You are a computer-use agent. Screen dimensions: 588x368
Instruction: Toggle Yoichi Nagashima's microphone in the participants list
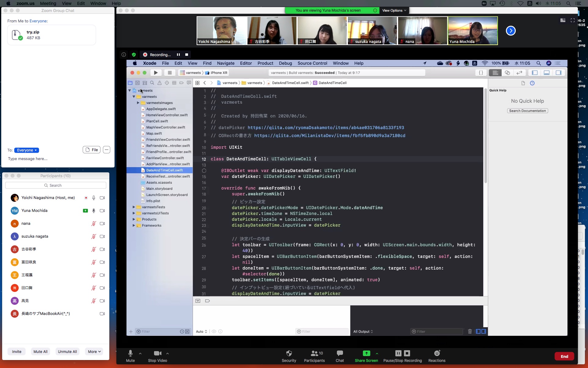(x=94, y=198)
